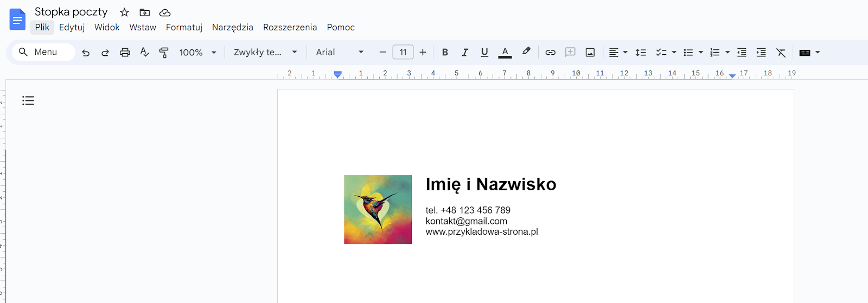Insert a bulleted list
This screenshot has height=303, width=868.
(688, 53)
